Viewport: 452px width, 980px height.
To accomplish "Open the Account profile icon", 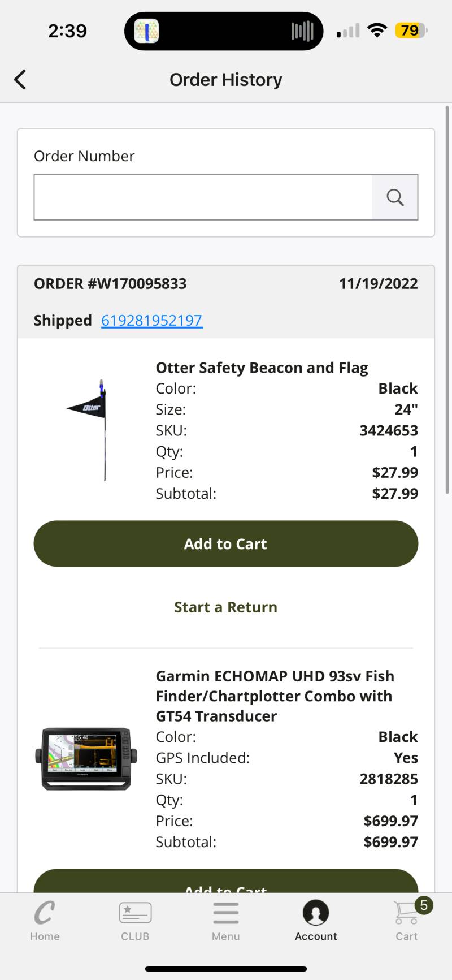I will [316, 913].
